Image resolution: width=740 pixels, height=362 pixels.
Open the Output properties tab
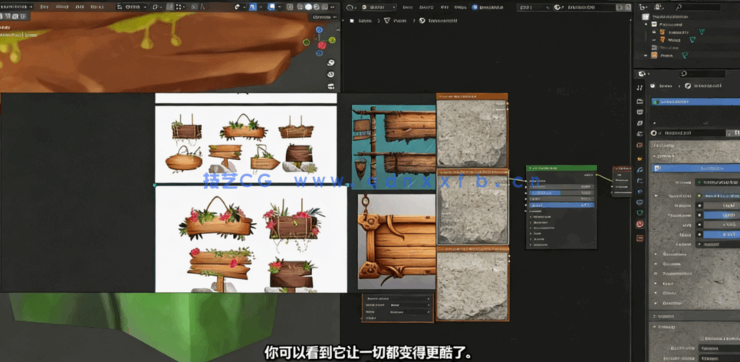[639, 112]
